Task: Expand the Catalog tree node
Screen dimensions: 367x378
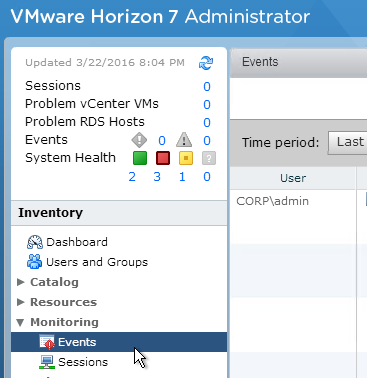Action: coord(21,282)
